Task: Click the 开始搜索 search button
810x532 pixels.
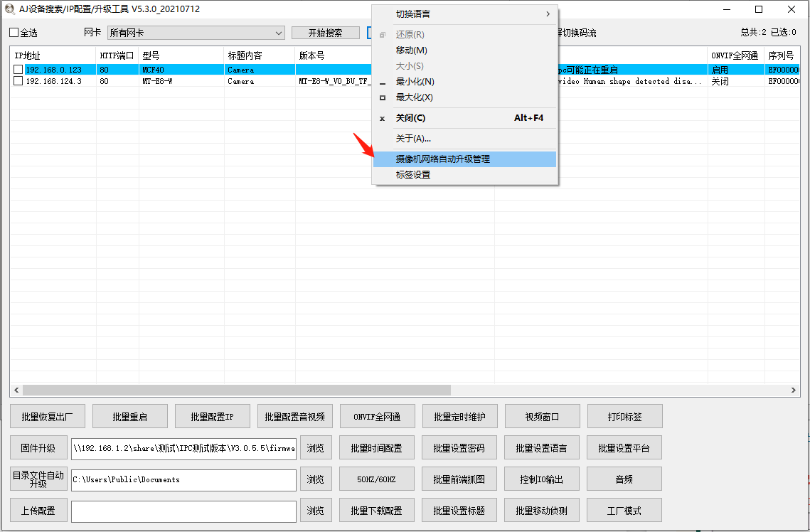Action: [325, 32]
